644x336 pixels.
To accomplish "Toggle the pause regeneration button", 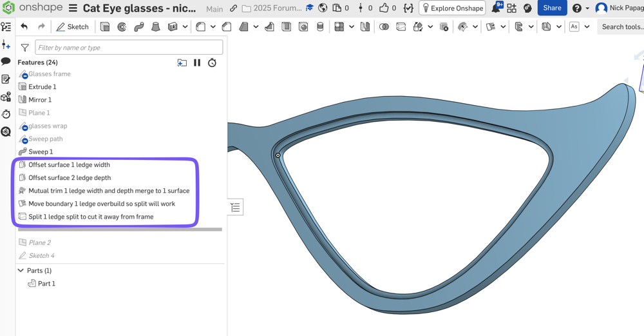I will (197, 63).
